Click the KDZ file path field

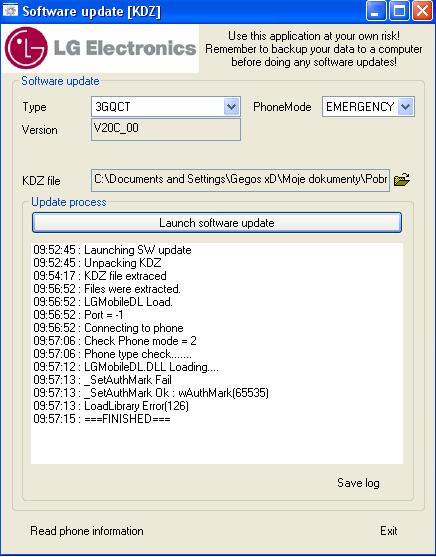coord(241,180)
